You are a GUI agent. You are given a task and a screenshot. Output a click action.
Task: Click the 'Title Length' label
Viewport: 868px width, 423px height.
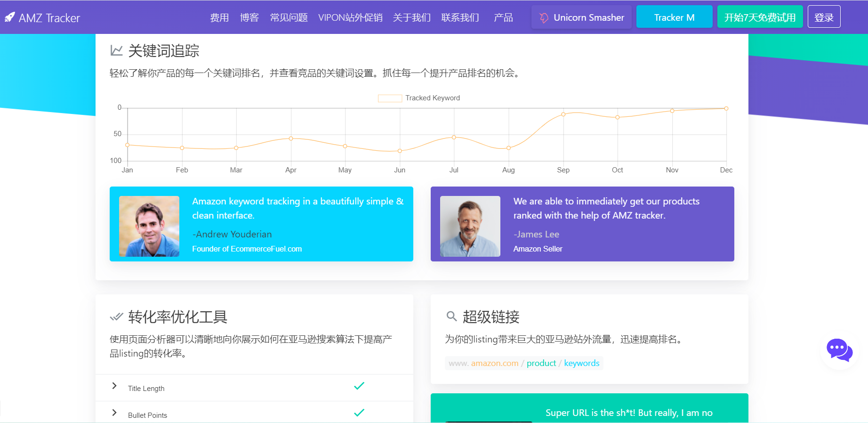pos(146,389)
